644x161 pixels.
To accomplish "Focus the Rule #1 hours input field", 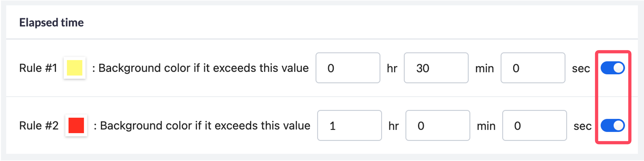I will [348, 68].
